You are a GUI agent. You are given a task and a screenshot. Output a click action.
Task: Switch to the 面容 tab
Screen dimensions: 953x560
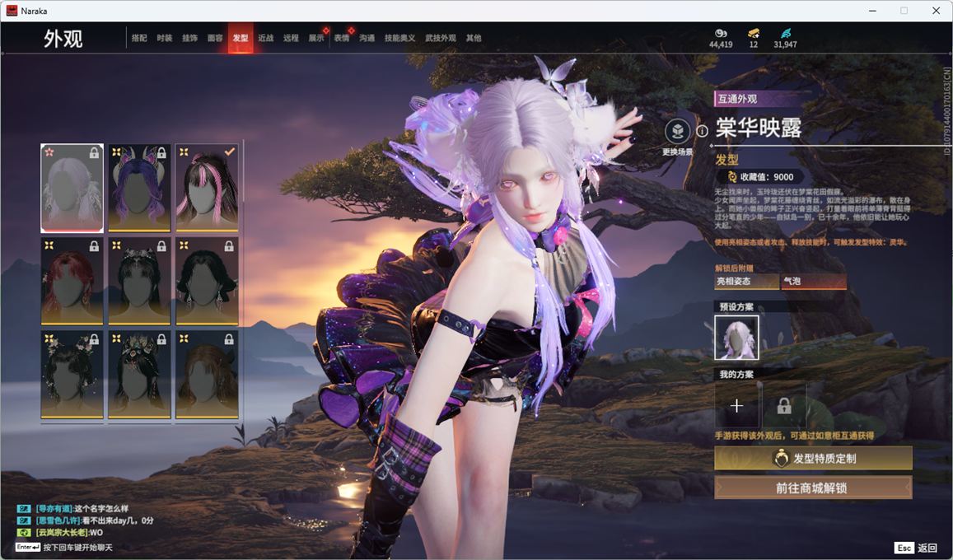point(214,38)
